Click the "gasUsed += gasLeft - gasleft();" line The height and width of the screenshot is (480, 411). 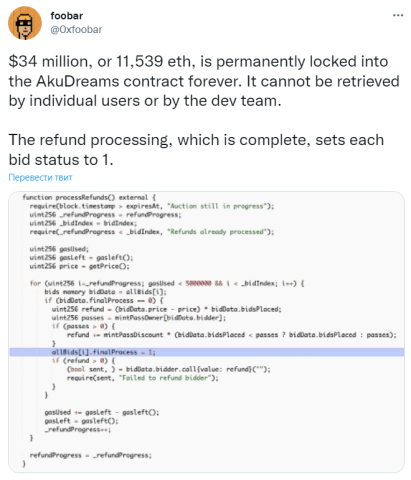pos(102,412)
